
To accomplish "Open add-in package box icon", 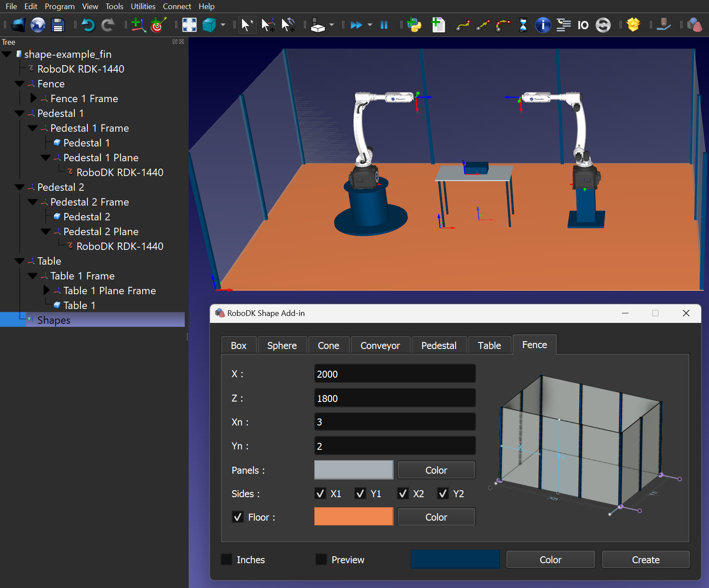I will point(633,25).
